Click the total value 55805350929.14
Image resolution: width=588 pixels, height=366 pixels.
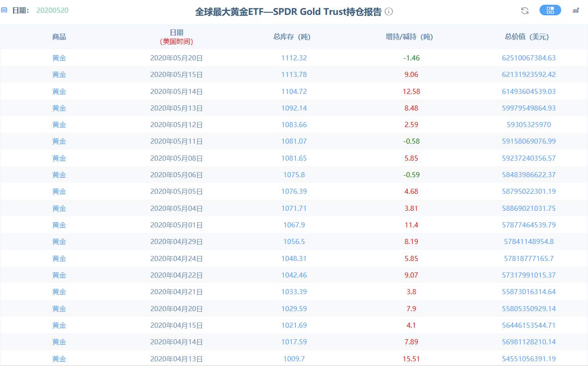click(x=529, y=309)
